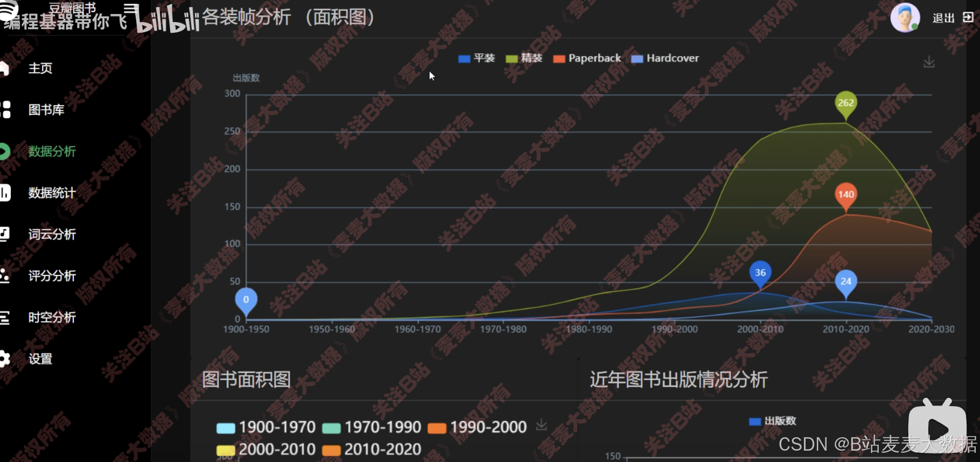This screenshot has height=462, width=980.
Task: Toggle the Hardcover series in legend
Action: [665, 58]
